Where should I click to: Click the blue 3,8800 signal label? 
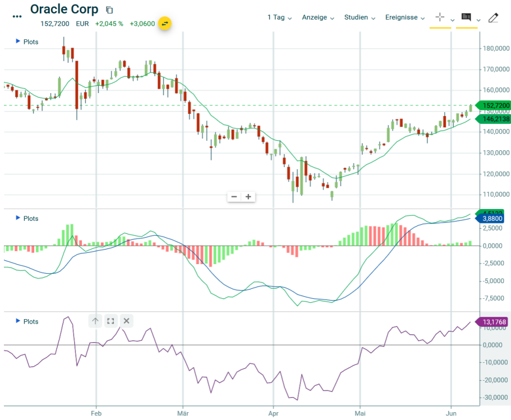coord(490,219)
